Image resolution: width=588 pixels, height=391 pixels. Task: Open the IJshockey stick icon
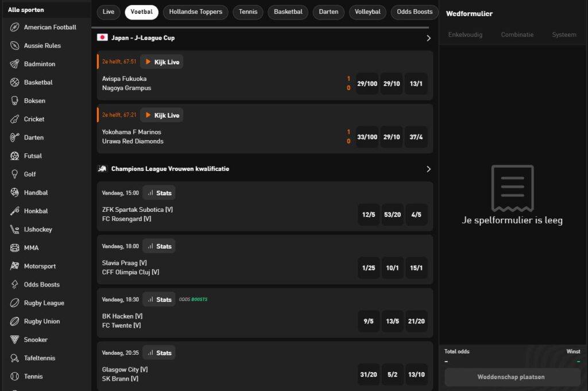point(14,229)
